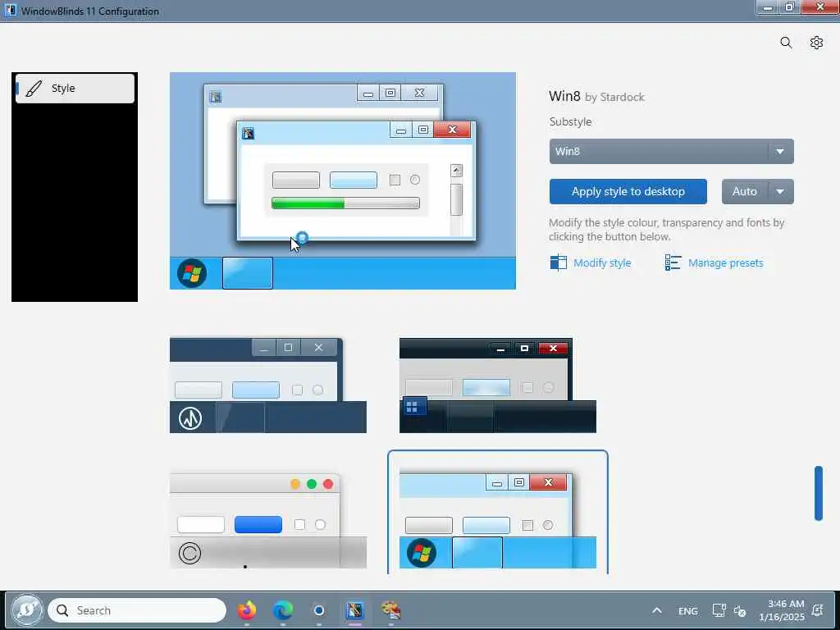Click the taskbar Search box
The width and height of the screenshot is (840, 630).
point(137,610)
